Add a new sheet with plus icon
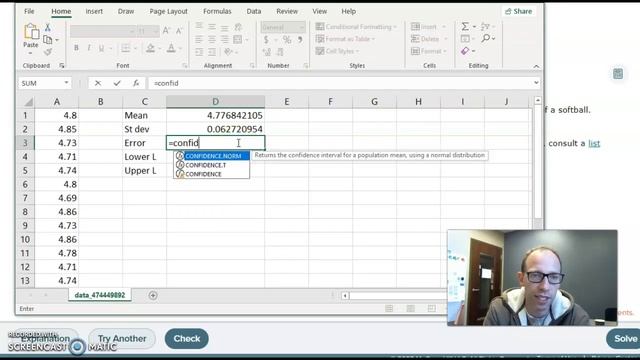 (153, 295)
